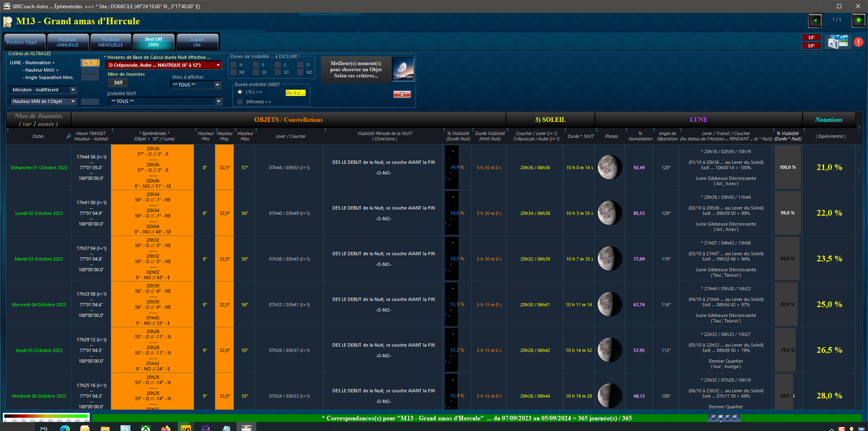Open Microsoft Edge in the taskbar
The height and width of the screenshot is (431, 868).
tap(64, 428)
